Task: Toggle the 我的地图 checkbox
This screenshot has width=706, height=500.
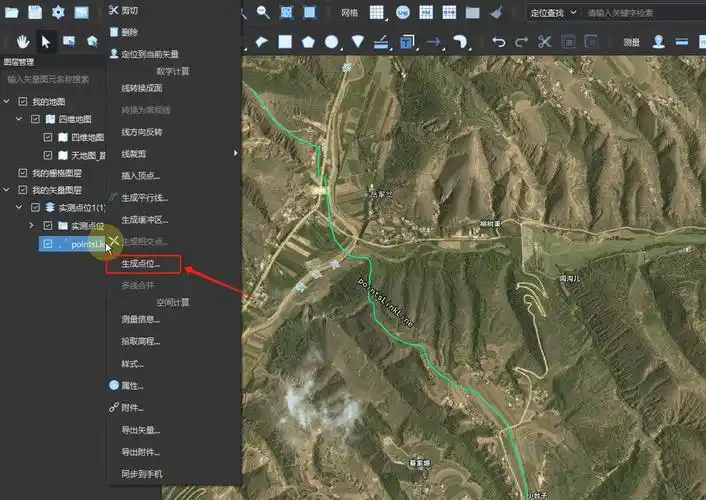Action: click(23, 101)
